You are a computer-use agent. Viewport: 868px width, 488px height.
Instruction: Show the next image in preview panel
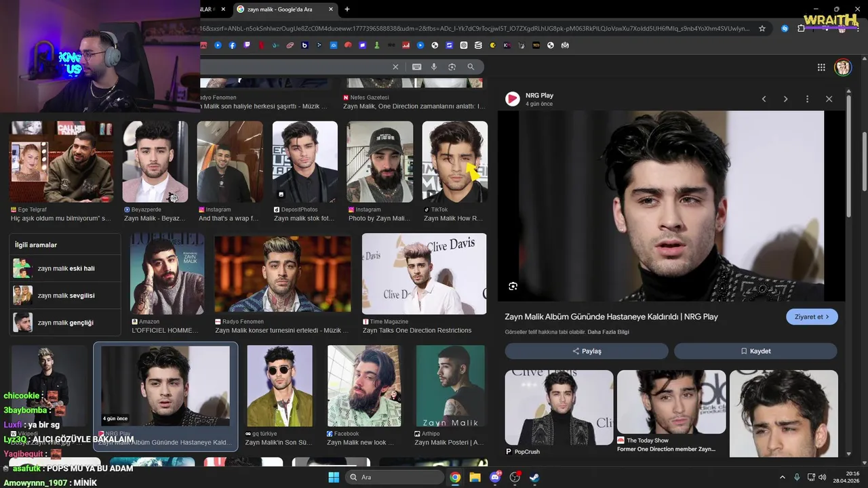point(785,99)
